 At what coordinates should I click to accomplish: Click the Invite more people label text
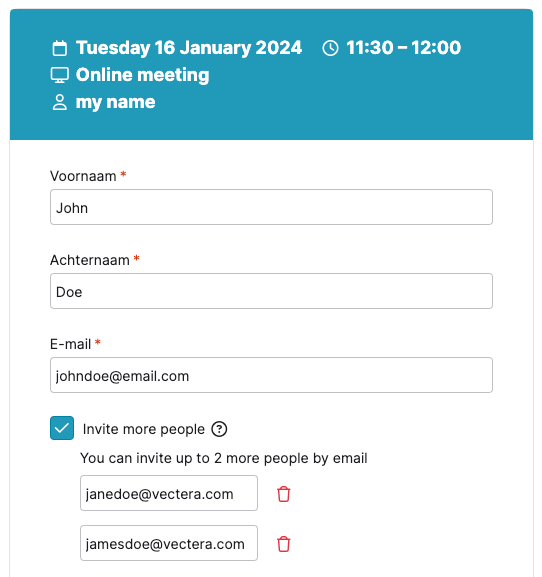click(144, 429)
